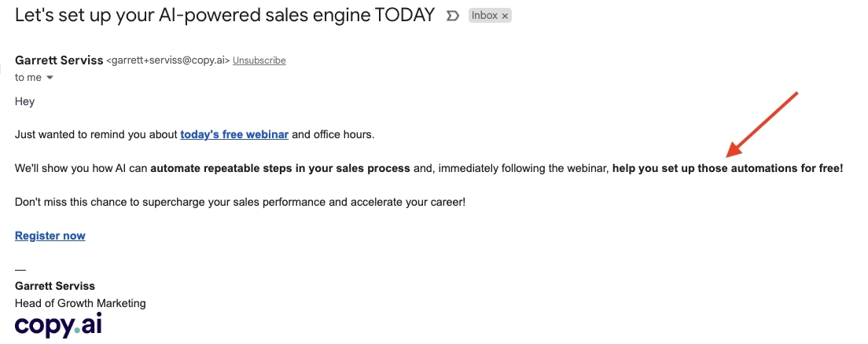Click the 'Hey' greeting line
868x344 pixels.
click(25, 101)
